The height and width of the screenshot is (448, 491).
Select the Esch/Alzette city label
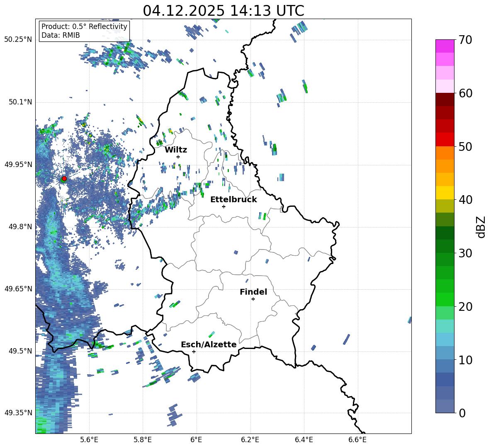pos(209,345)
